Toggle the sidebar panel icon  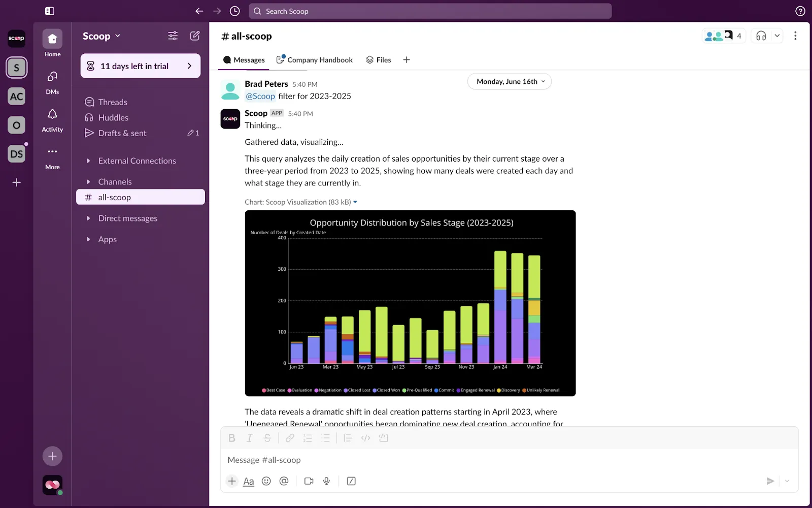point(50,11)
